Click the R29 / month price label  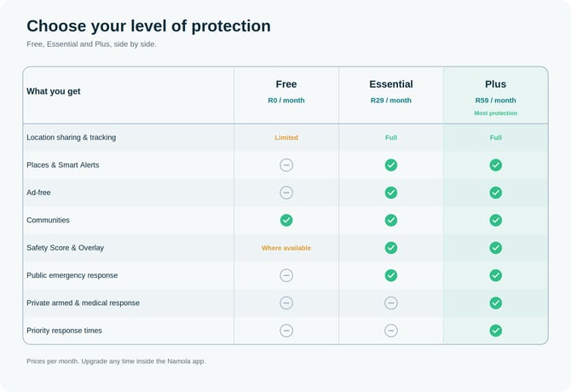pos(390,101)
